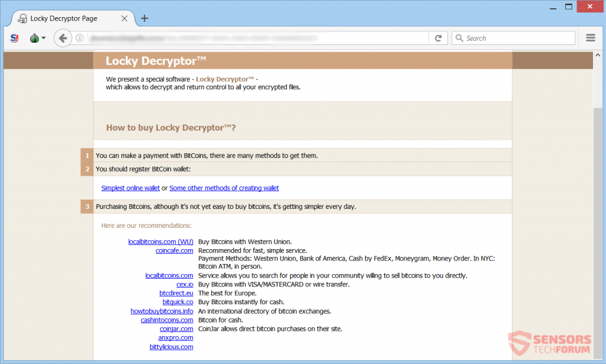The width and height of the screenshot is (606, 364).
Task: Reload the current page
Action: [439, 37]
